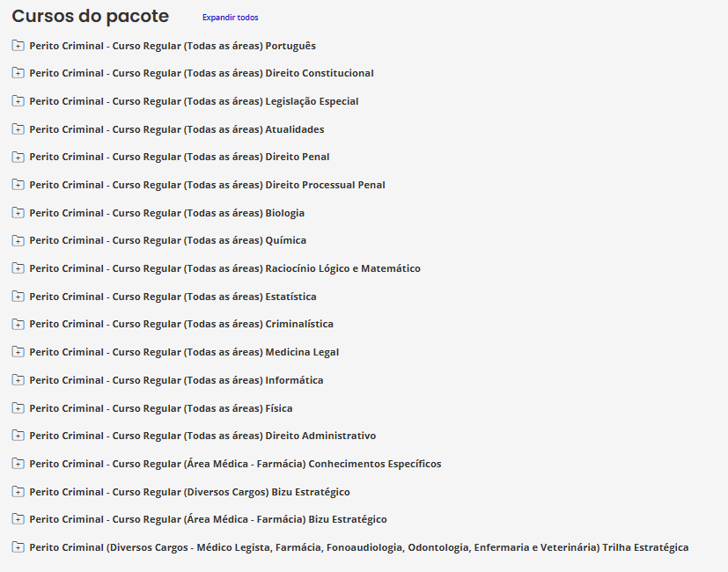728x572 pixels.
Task: Select the Informática course title
Action: pos(176,380)
